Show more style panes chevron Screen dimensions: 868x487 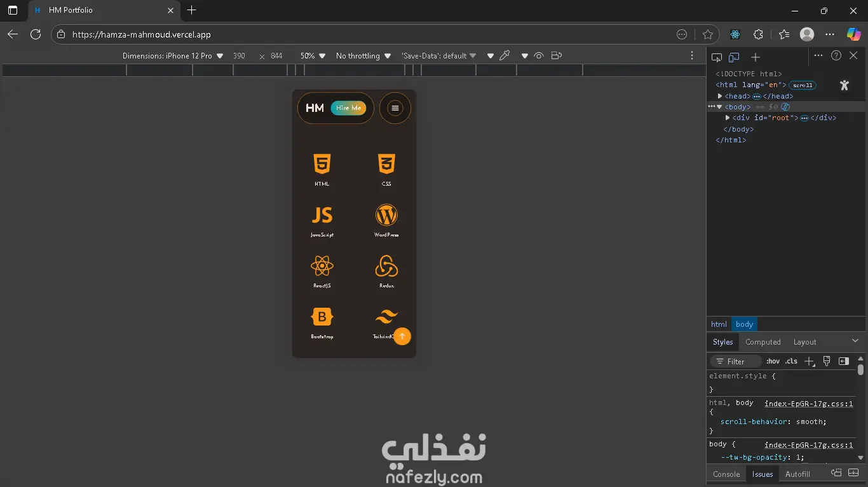(x=855, y=341)
